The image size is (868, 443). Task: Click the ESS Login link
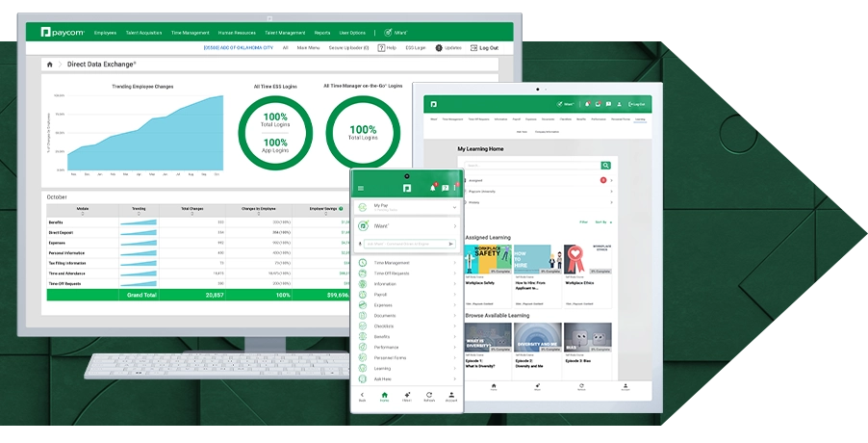[x=415, y=47]
